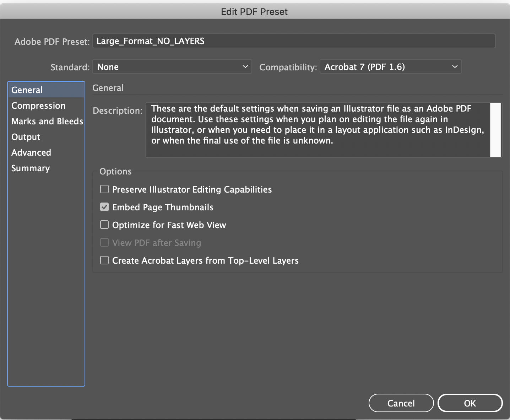Open the Marks and Bleeds settings
The height and width of the screenshot is (420, 510).
point(47,121)
